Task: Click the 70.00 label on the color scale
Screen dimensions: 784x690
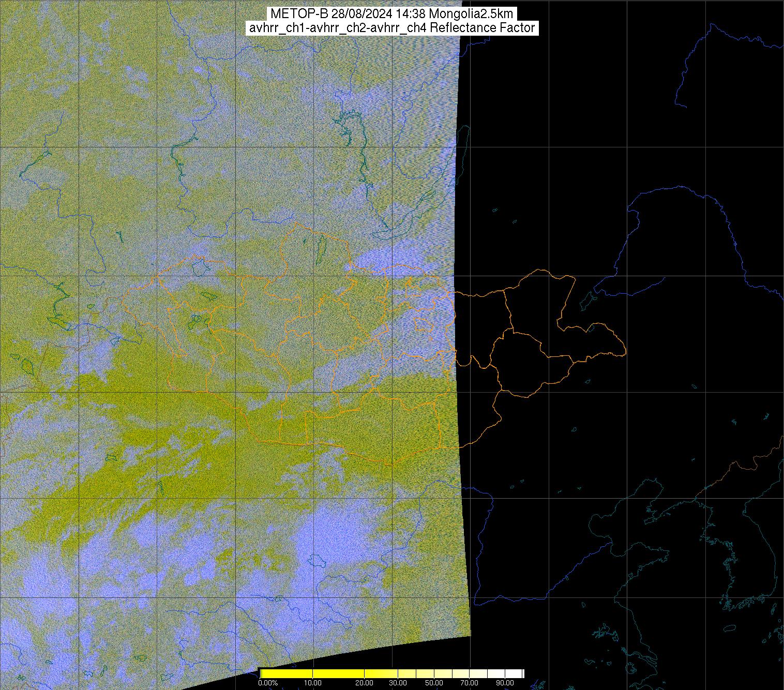Action: (x=470, y=683)
